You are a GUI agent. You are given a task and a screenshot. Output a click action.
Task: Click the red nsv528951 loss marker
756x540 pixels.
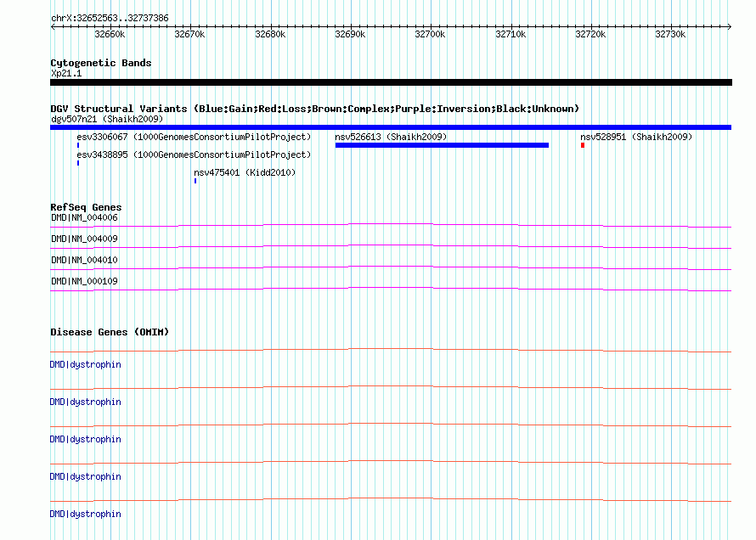(583, 145)
